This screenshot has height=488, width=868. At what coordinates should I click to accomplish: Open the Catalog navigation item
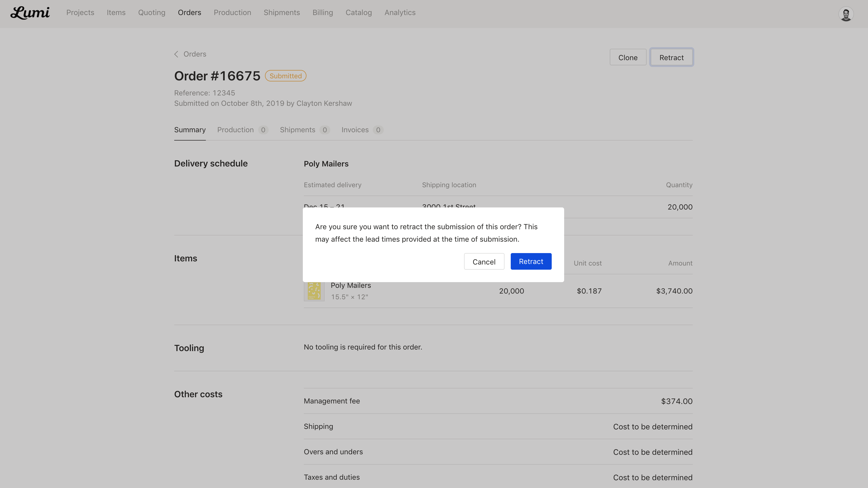coord(359,12)
